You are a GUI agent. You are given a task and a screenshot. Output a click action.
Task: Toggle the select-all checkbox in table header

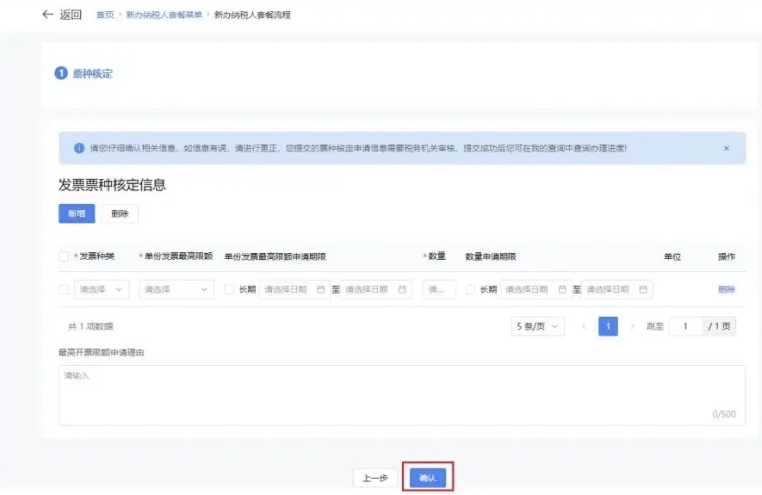(64, 257)
